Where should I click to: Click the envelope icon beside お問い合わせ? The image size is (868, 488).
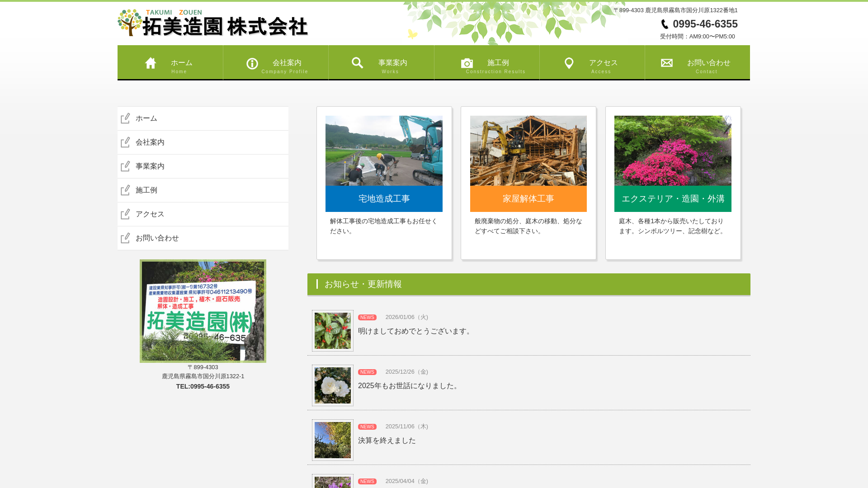pyautogui.click(x=667, y=63)
